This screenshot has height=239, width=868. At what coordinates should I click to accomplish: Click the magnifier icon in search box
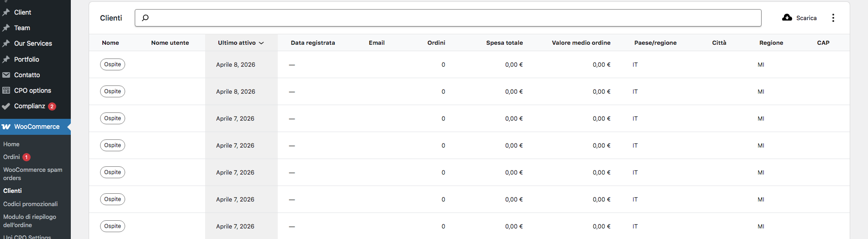[145, 18]
